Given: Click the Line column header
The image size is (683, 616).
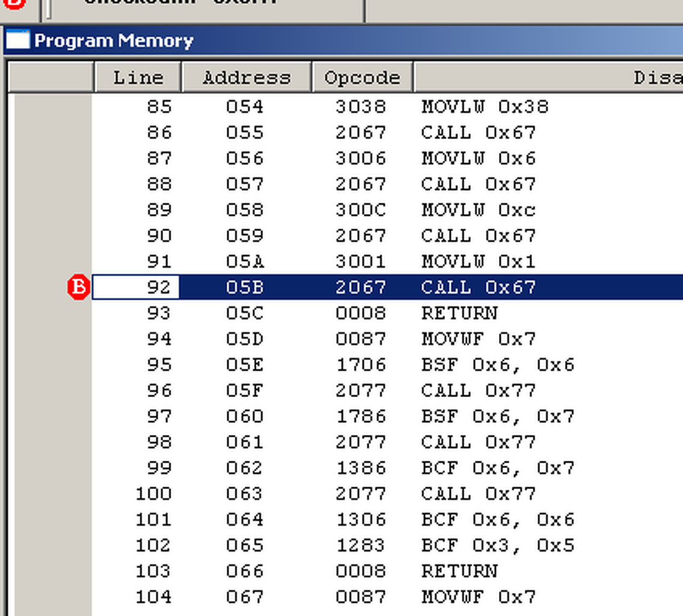Looking at the screenshot, I should (138, 78).
